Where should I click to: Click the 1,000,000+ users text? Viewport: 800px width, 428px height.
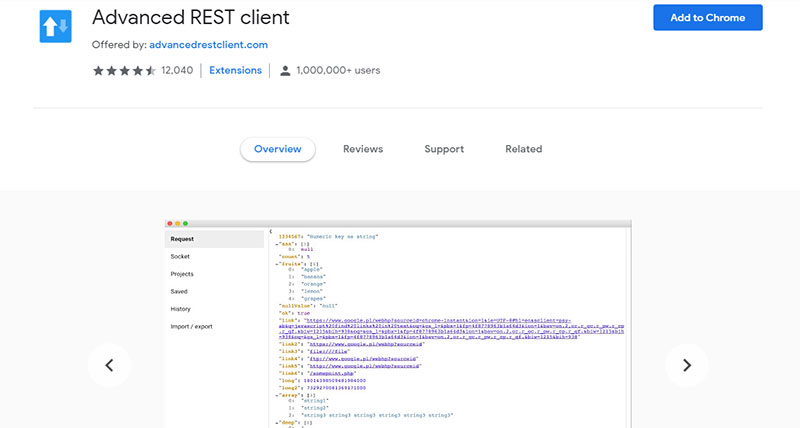point(338,70)
